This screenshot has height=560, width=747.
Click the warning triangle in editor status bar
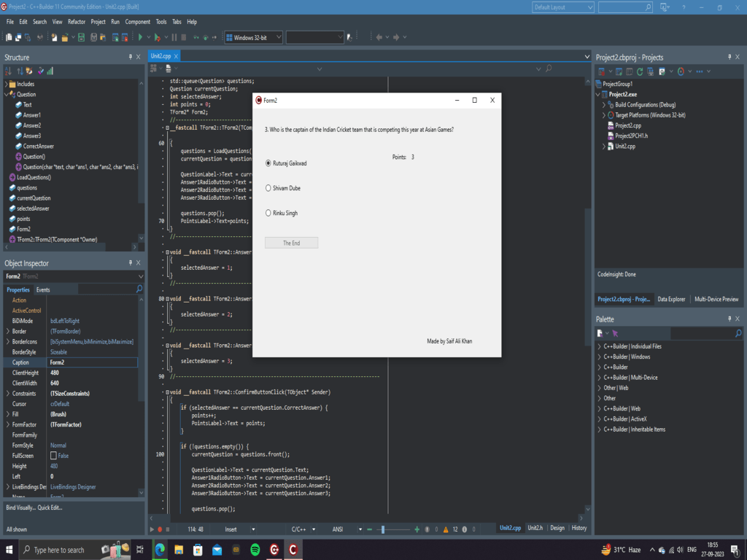[446, 529]
